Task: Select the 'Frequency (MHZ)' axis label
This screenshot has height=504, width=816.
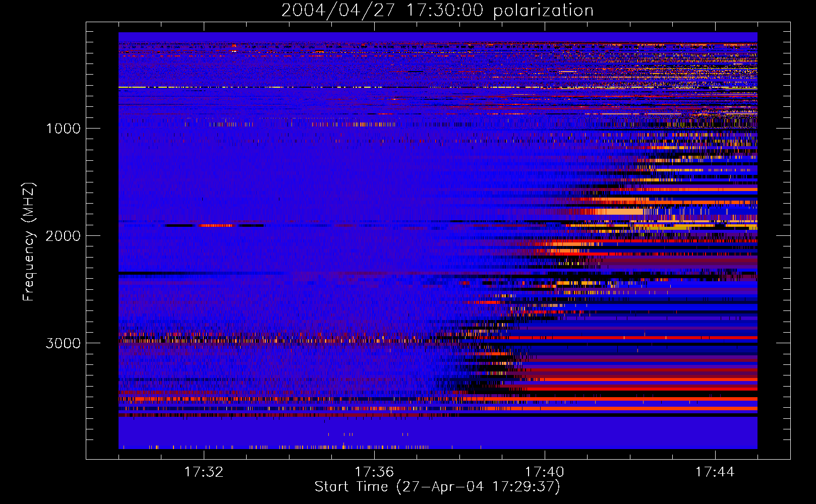Action: 29,242
